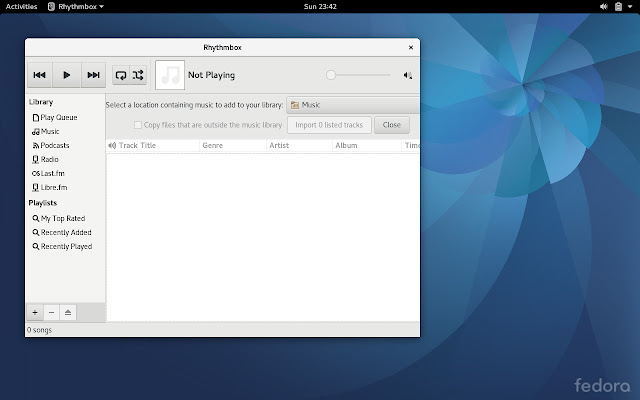Toggle repeat mode
The width and height of the screenshot is (640, 400).
click(121, 75)
